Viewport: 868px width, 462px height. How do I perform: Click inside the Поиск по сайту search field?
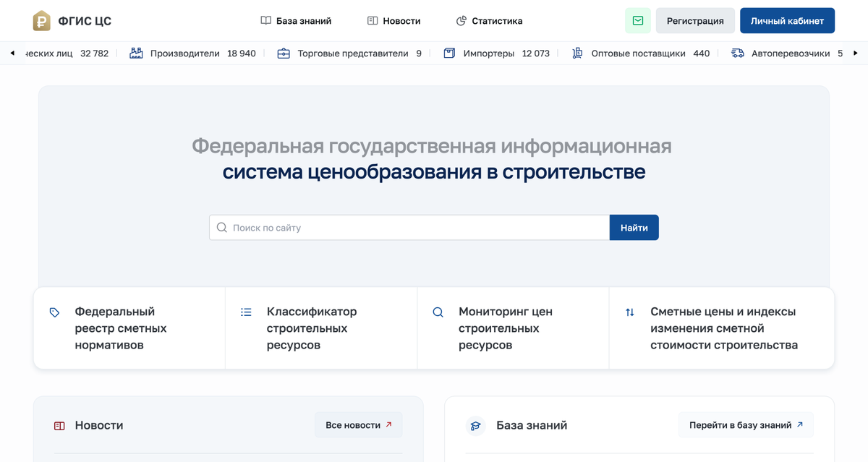click(x=362, y=227)
